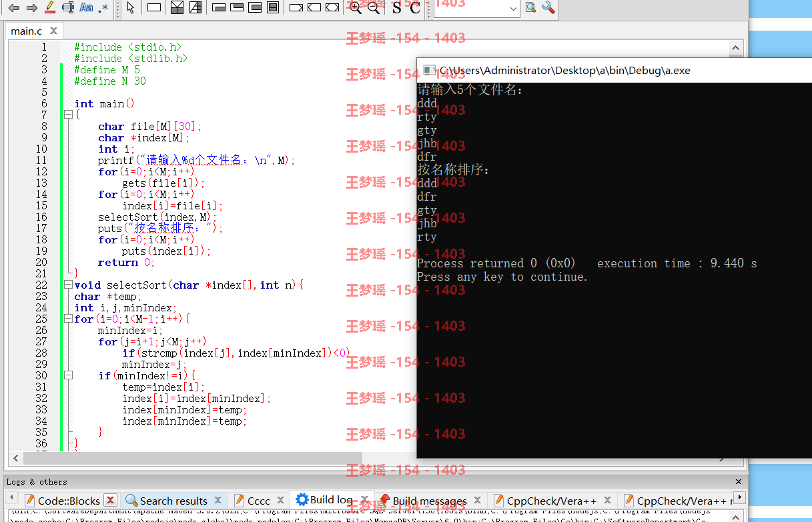Choose the double-pointed block tool

coord(332,8)
